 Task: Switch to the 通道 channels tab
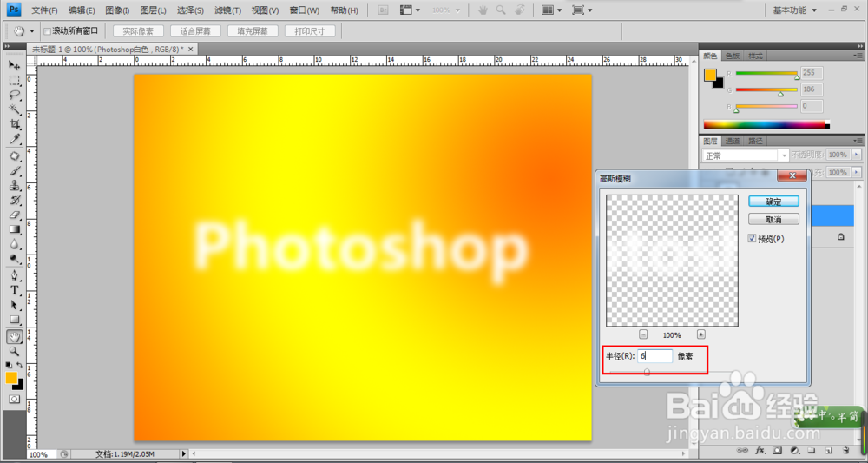tap(733, 141)
